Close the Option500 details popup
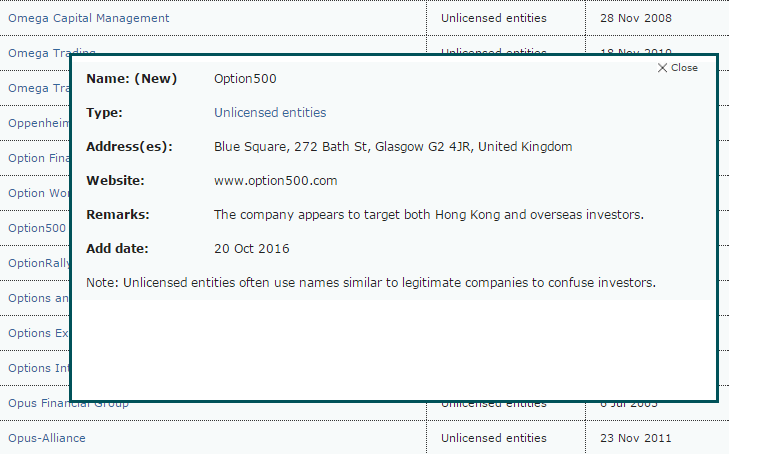772x454 pixels. point(678,68)
